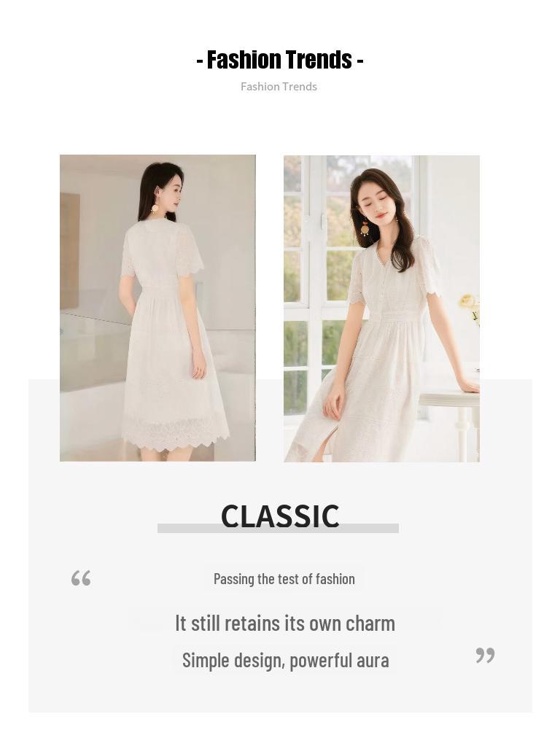This screenshot has width=560, height=746.
Task: Select 'It still retains its own charm' line
Action: [285, 623]
